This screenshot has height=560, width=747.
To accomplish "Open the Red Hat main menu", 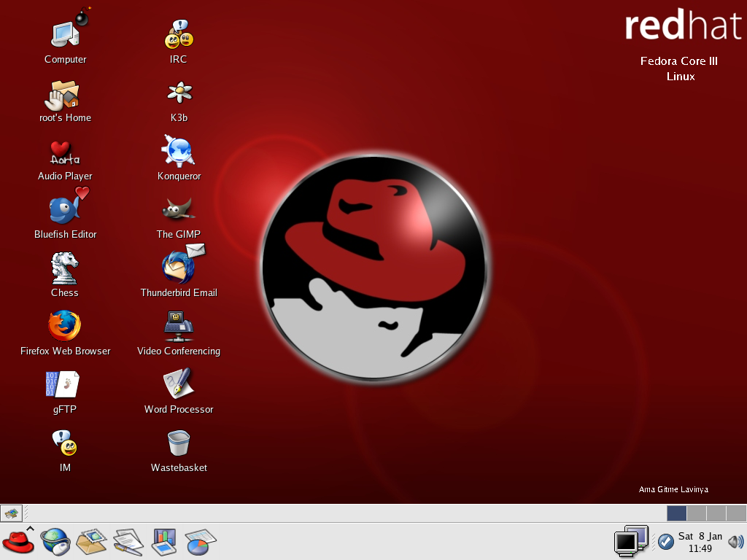I will (x=18, y=542).
